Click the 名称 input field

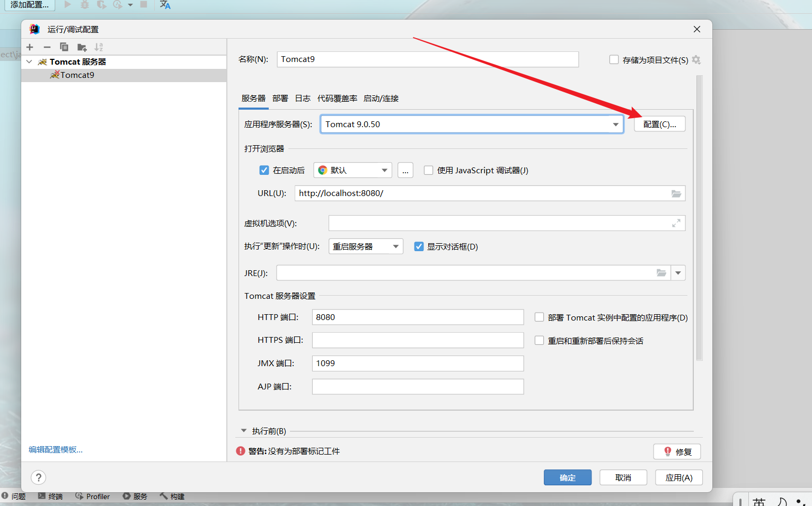428,59
